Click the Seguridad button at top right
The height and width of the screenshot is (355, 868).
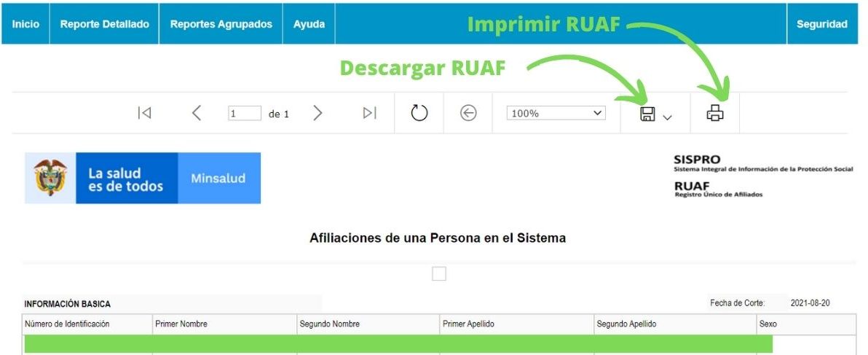(x=821, y=24)
